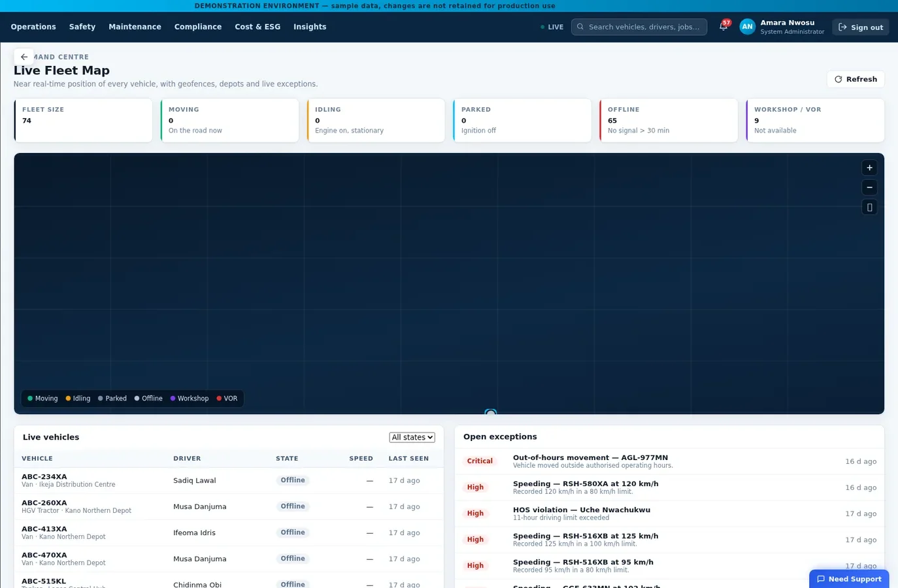The height and width of the screenshot is (588, 898).
Task: Click the Refresh button
Action: click(856, 79)
